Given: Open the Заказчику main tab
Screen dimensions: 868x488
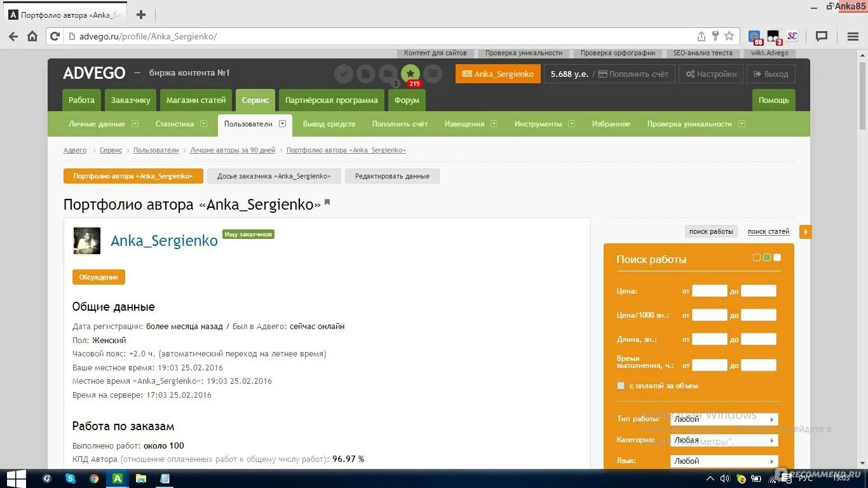Looking at the screenshot, I should click(130, 100).
